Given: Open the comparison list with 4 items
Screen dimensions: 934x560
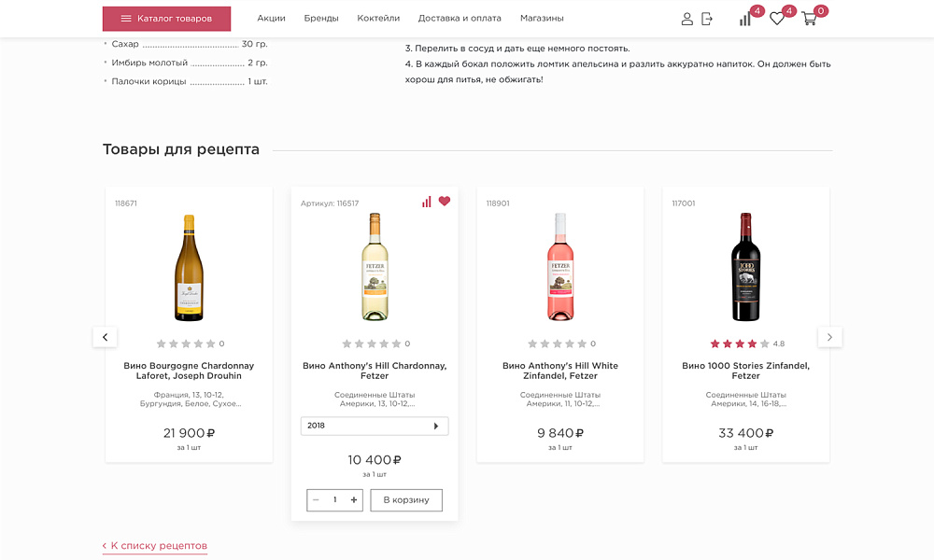Looking at the screenshot, I should [744, 19].
